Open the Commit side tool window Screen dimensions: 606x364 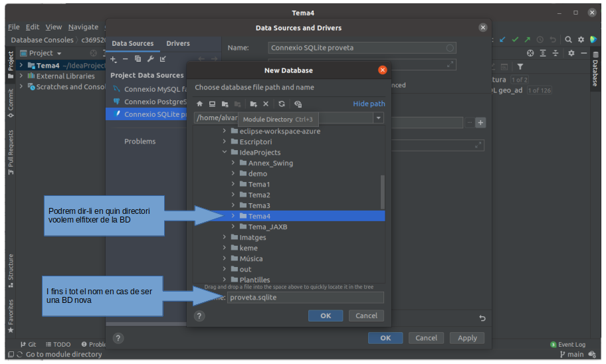[x=11, y=103]
